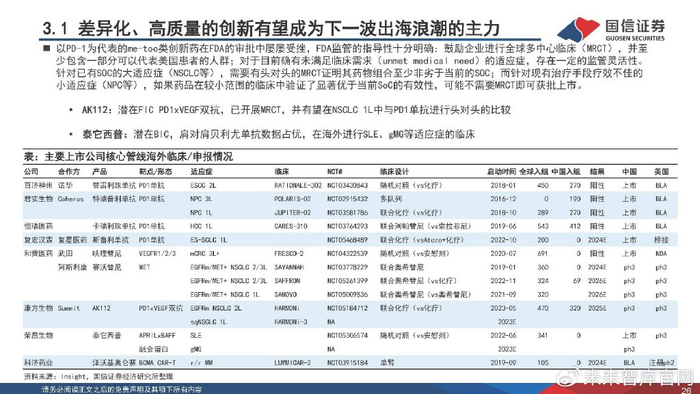Viewport: 700px width, 394px height.
Task: Click the 国信证券 company name text
Action: [x=635, y=26]
